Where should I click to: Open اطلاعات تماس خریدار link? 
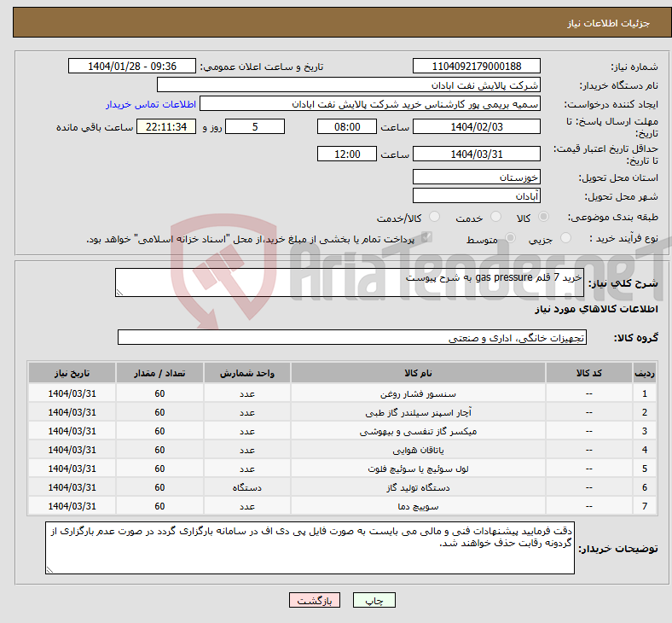pyautogui.click(x=151, y=104)
